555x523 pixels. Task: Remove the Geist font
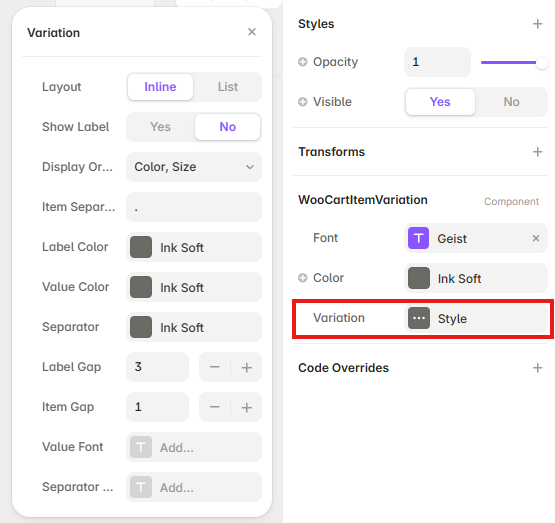point(536,238)
